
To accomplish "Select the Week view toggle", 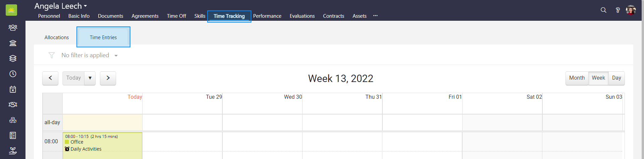I will [x=598, y=78].
